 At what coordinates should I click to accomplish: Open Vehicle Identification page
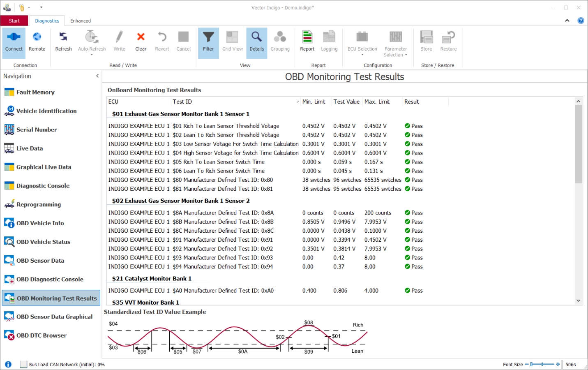pyautogui.click(x=51, y=111)
